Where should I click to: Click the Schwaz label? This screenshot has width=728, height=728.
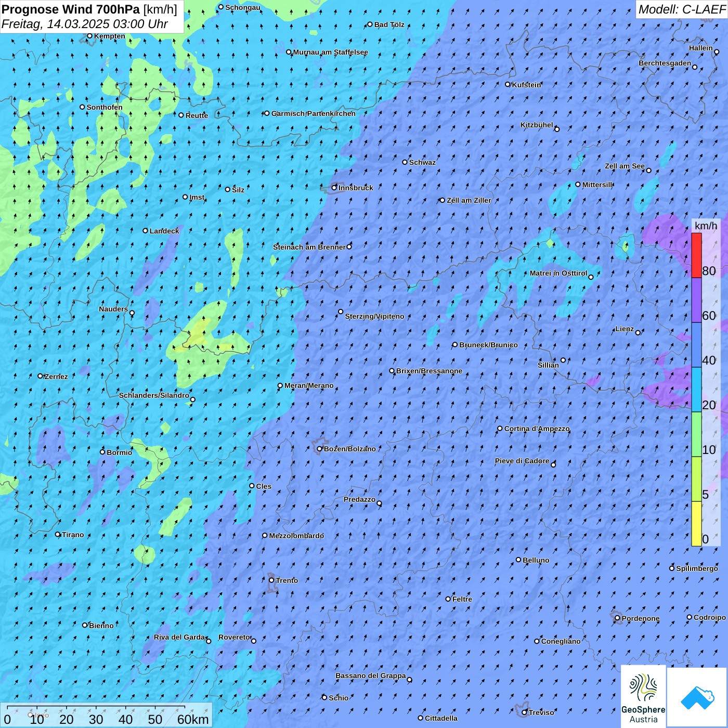[x=422, y=162]
